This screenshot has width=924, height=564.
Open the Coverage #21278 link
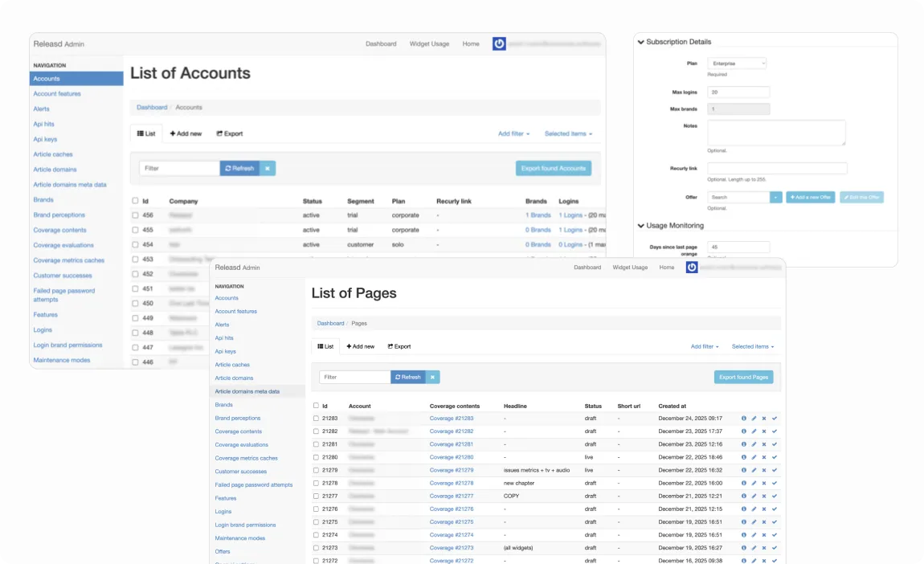click(451, 483)
